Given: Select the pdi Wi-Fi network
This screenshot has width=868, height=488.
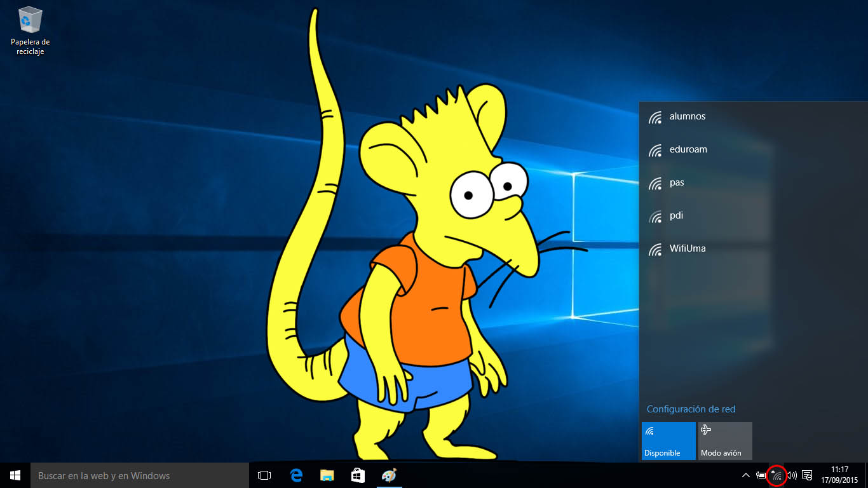Looking at the screenshot, I should (753, 216).
